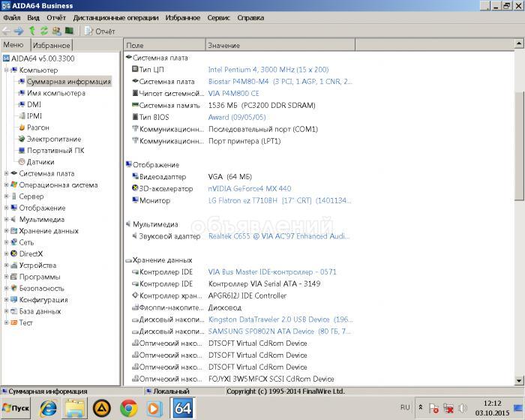Collapse the Компьютер tree node
525x420 pixels.
[x=7, y=70]
